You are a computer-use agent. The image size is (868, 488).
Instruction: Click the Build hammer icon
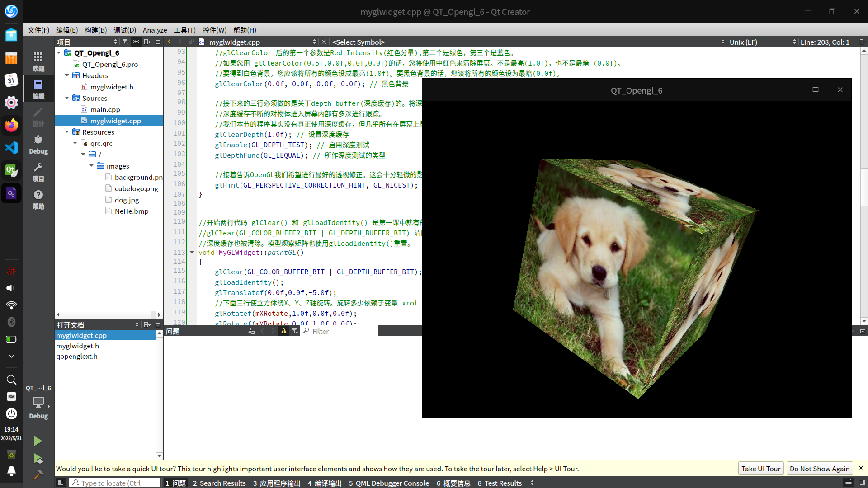(x=38, y=475)
